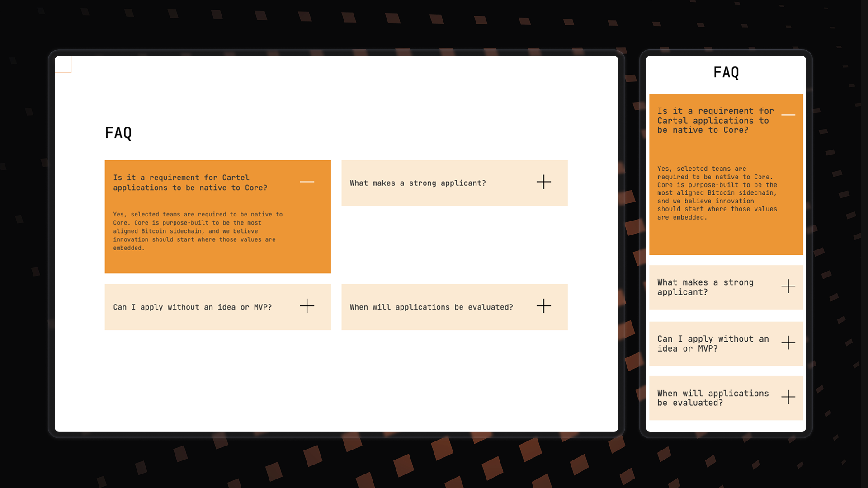Image resolution: width=868 pixels, height=488 pixels.
Task: Open mobile 'Can I apply without an idea or MVP?' text
Action: pos(712,344)
